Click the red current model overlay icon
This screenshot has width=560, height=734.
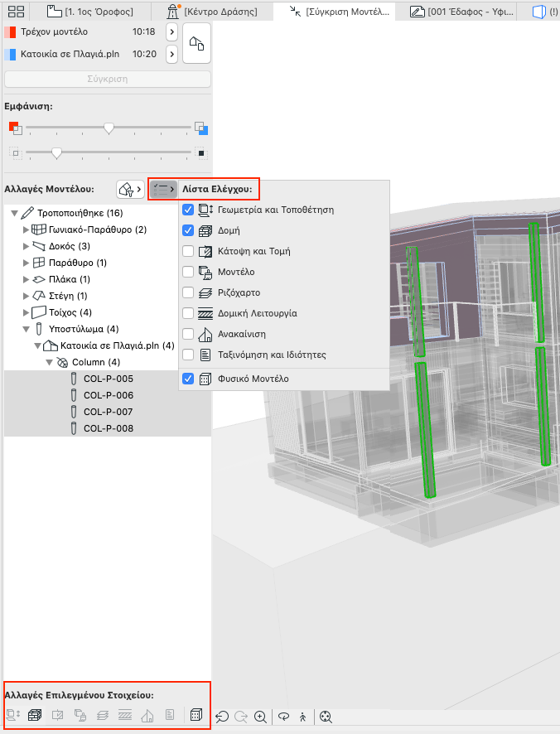(x=15, y=128)
